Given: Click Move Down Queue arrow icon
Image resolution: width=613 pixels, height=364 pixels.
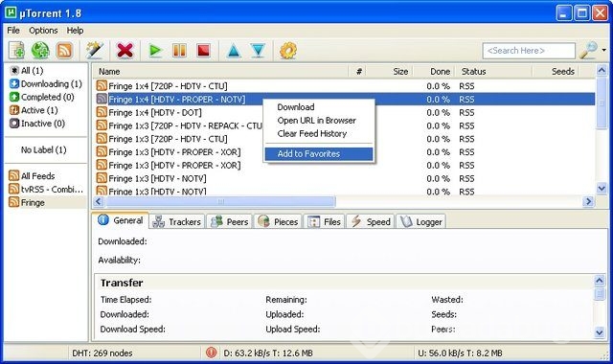Looking at the screenshot, I should (x=258, y=51).
